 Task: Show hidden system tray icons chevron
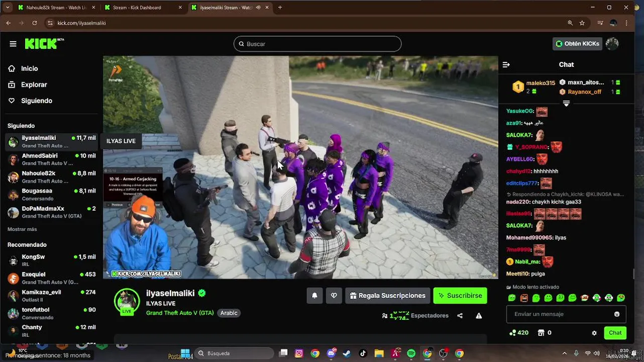564,353
